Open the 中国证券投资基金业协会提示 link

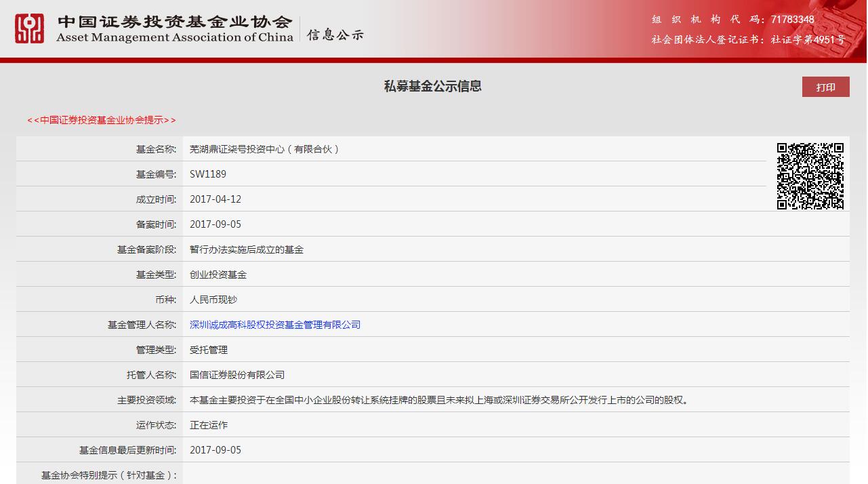(x=102, y=120)
